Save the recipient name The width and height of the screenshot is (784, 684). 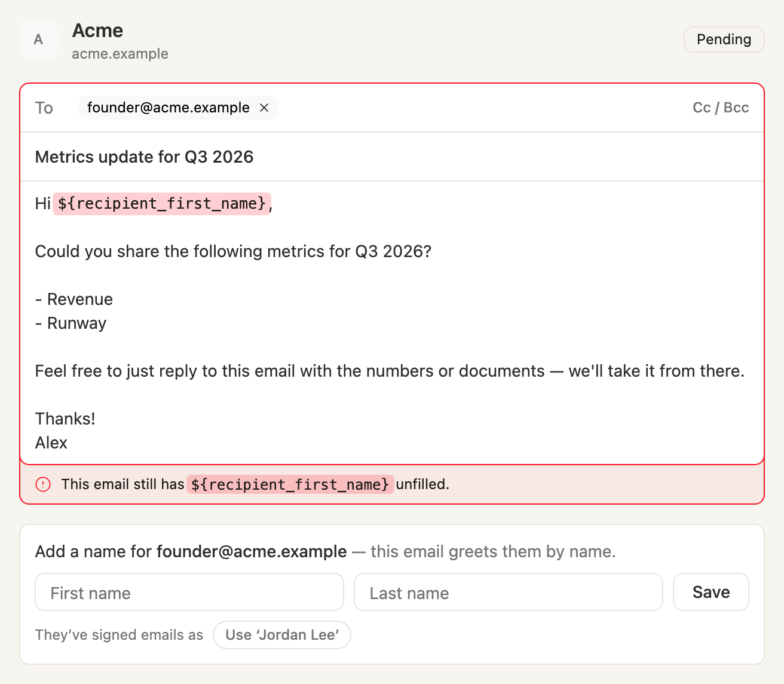pyautogui.click(x=710, y=592)
